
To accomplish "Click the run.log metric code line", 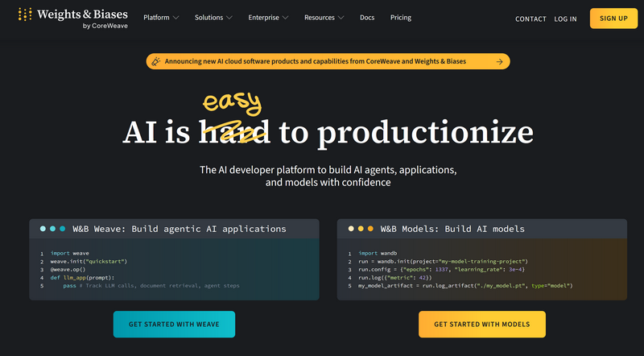I will (394, 278).
